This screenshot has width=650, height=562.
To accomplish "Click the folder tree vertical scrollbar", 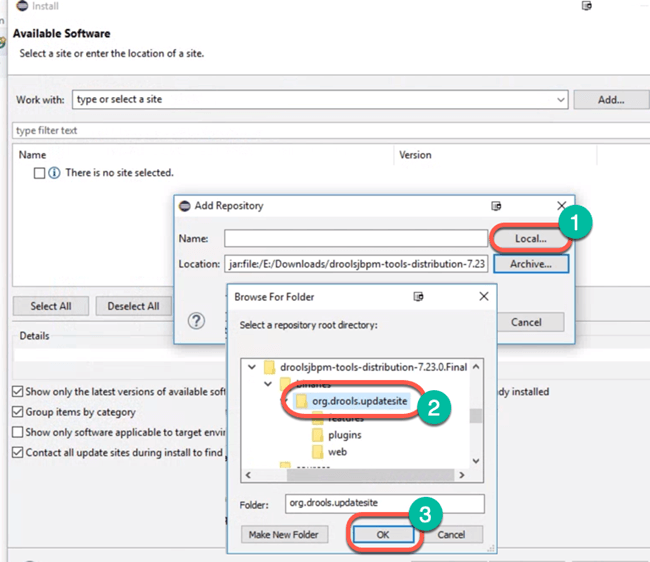I will (477, 415).
